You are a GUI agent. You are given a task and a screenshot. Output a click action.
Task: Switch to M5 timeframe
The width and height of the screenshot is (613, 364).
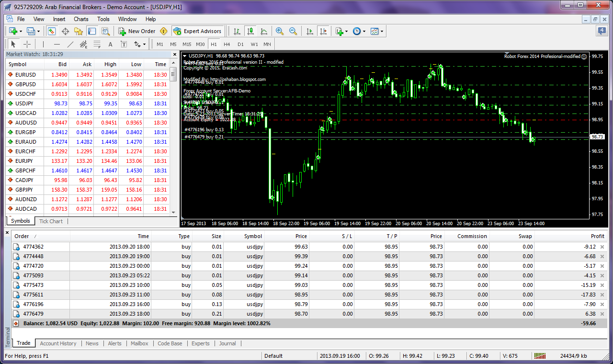(x=173, y=44)
